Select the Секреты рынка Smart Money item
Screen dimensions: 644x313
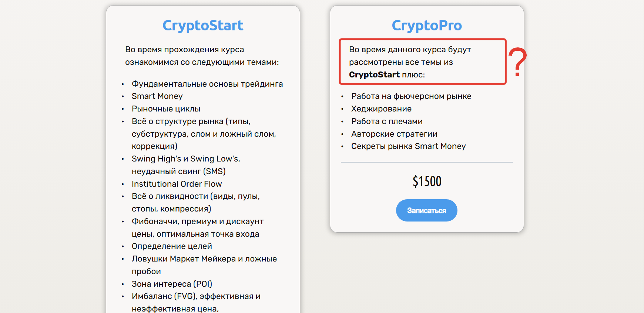[x=408, y=146]
